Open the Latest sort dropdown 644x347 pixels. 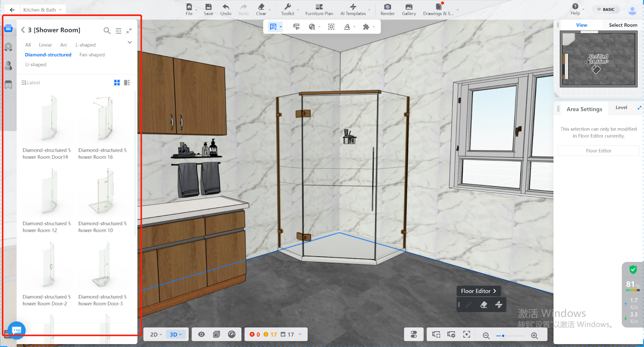click(x=31, y=83)
